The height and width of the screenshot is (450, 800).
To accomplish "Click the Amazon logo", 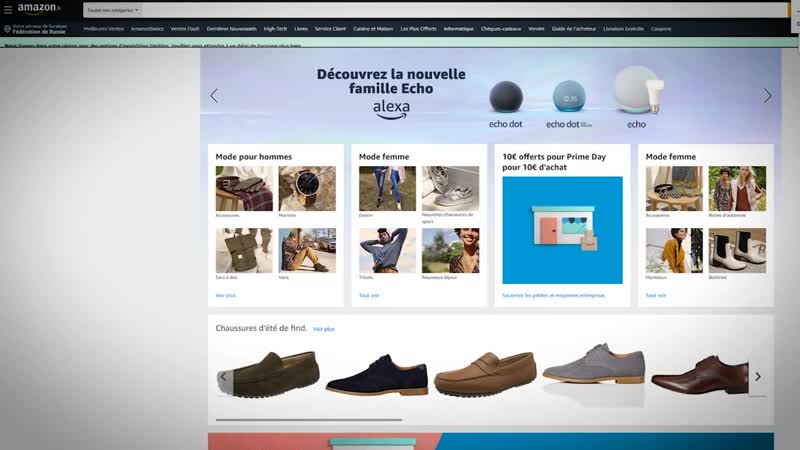I will [38, 9].
